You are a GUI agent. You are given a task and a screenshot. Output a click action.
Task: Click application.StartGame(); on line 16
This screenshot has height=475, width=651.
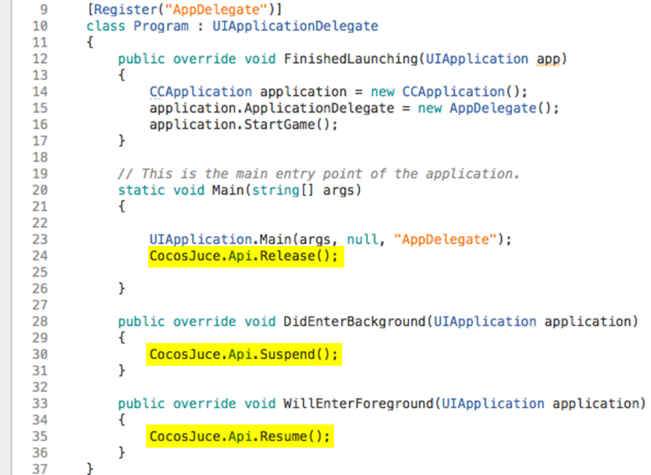[243, 125]
